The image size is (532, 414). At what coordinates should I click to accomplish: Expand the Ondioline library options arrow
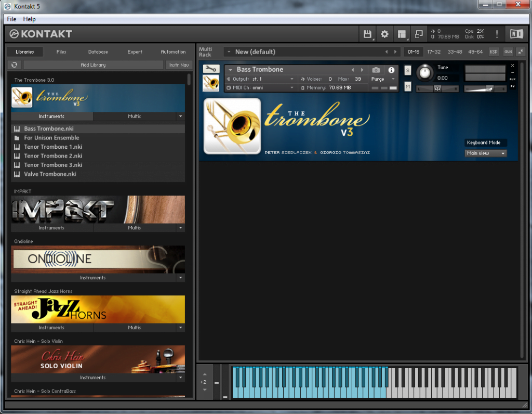[180, 277]
